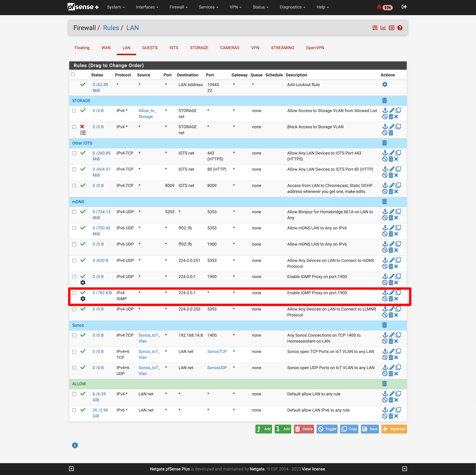This screenshot has height=475, width=476.
Task: Delete the STORAGE separator with trash icon
Action: click(x=384, y=100)
